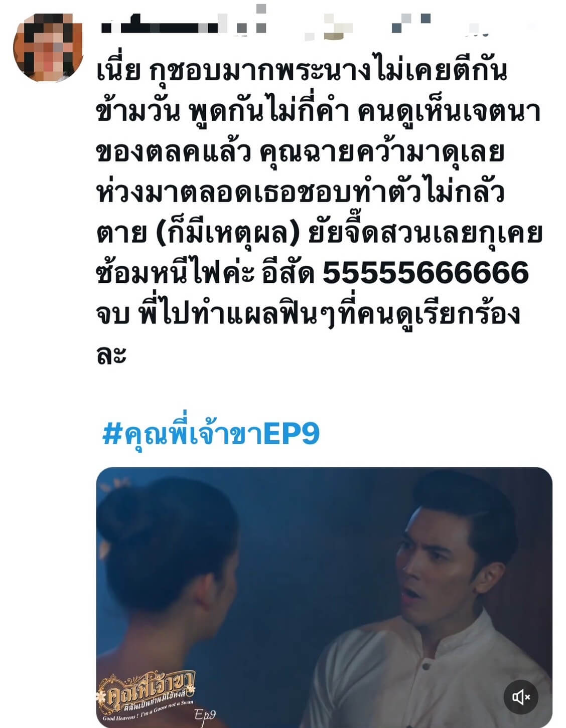Image resolution: width=566 pixels, height=728 pixels.
Task: Click the line starting ห่วงมาตลอด
Action: [300, 192]
